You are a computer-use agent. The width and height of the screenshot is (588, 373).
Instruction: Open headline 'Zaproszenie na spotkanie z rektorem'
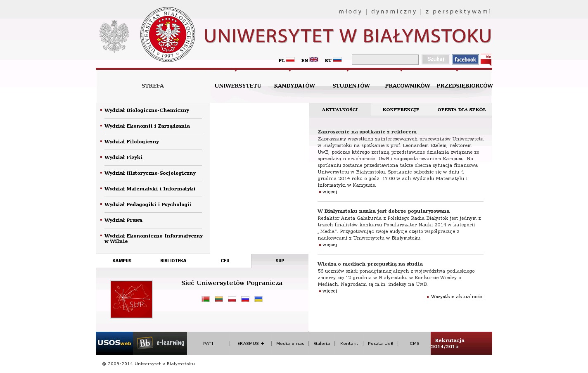click(367, 132)
